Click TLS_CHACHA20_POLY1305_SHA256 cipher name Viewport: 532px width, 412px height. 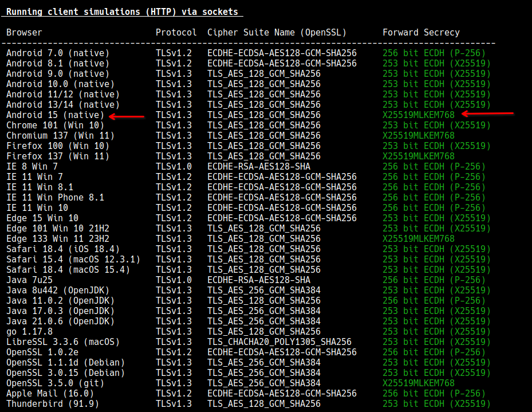[279, 342]
